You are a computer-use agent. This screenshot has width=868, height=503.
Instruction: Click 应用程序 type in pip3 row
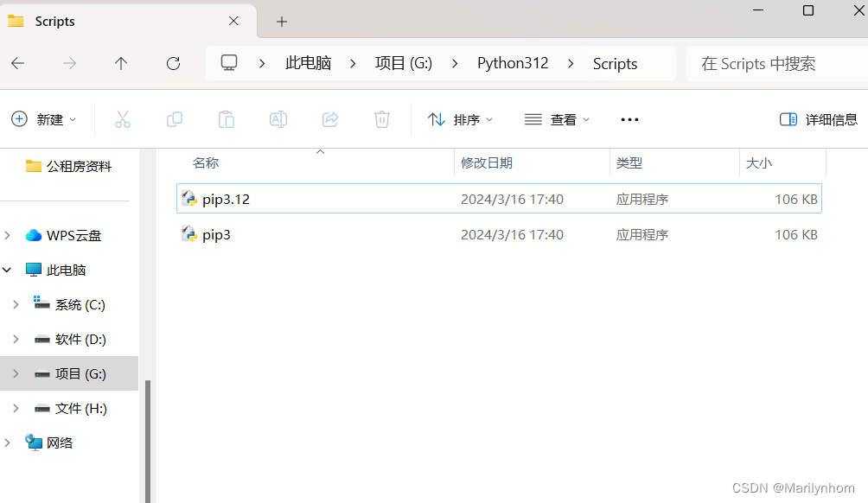click(642, 234)
